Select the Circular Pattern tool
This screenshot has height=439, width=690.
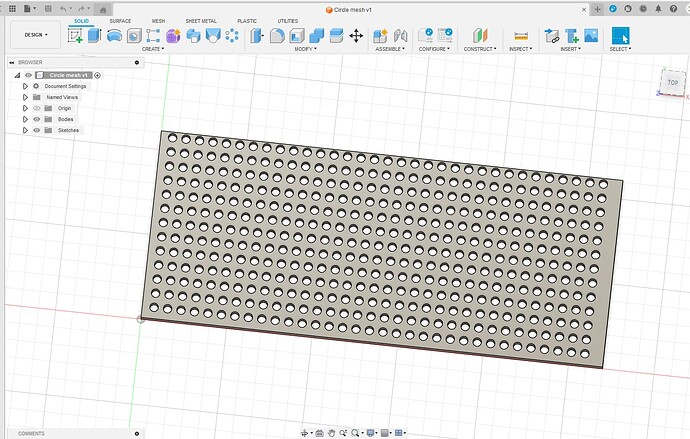pos(232,36)
